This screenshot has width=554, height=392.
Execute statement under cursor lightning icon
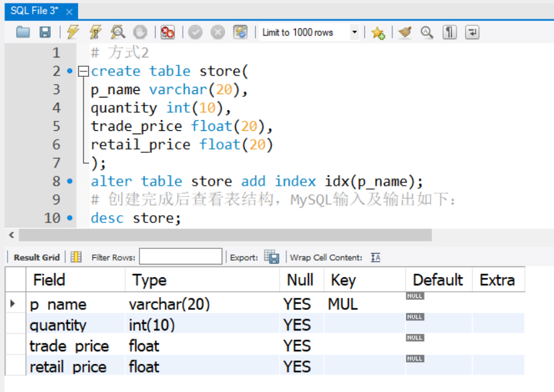(95, 32)
